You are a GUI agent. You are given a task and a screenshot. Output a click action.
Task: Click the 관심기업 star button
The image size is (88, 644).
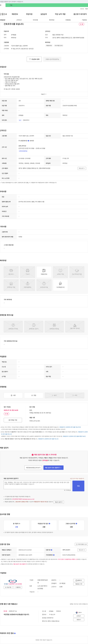(8, 587)
